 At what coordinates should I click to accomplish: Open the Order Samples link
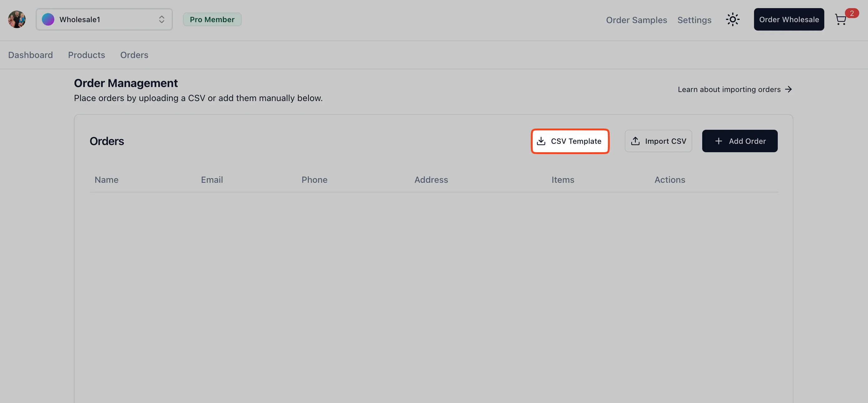[x=637, y=20]
